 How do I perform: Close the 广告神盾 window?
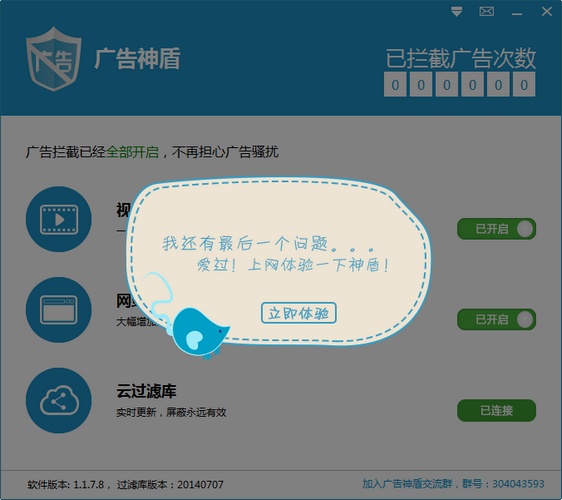(x=547, y=11)
